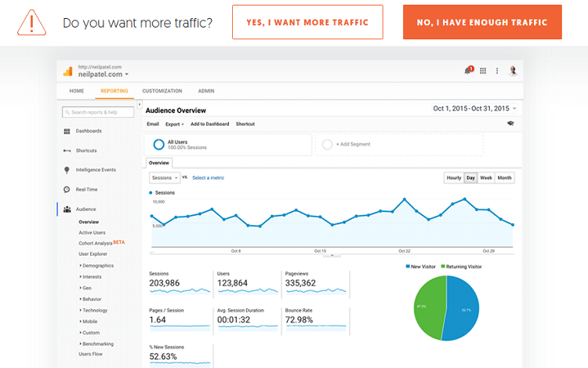The height and width of the screenshot is (368, 588).
Task: Click the Pageviews 335,362 metric tile
Action: [x=316, y=284]
